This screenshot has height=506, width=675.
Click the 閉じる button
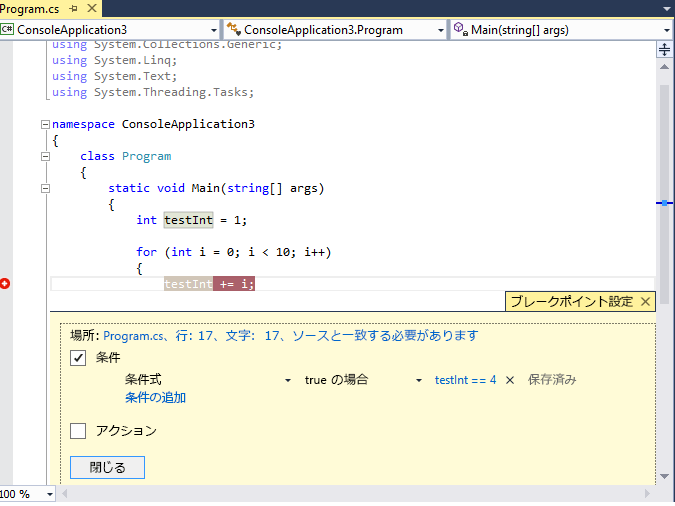[107, 467]
